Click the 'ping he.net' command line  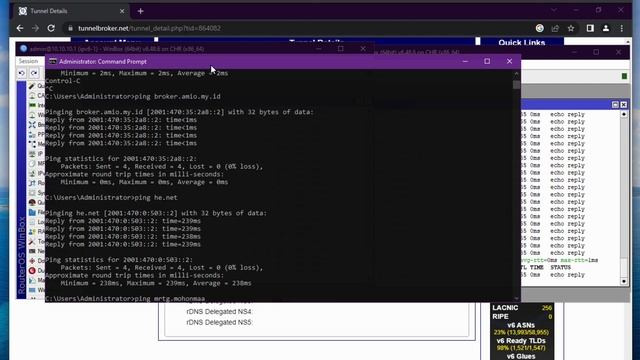[x=111, y=198]
